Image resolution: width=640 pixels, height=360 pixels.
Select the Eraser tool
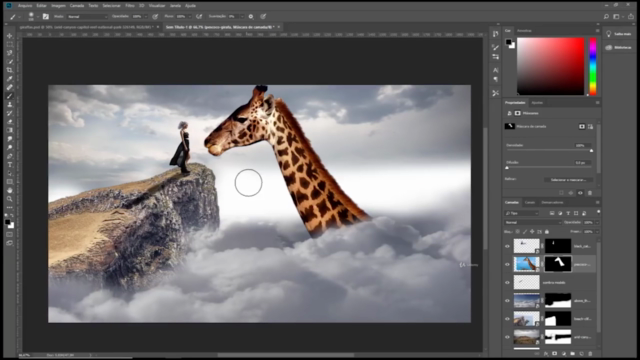point(10,122)
